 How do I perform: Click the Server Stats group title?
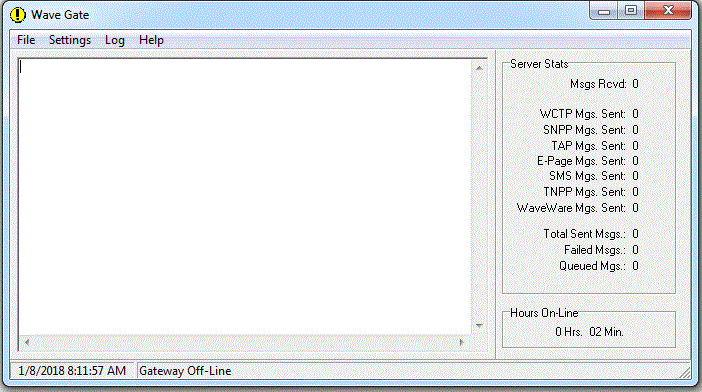(x=539, y=64)
